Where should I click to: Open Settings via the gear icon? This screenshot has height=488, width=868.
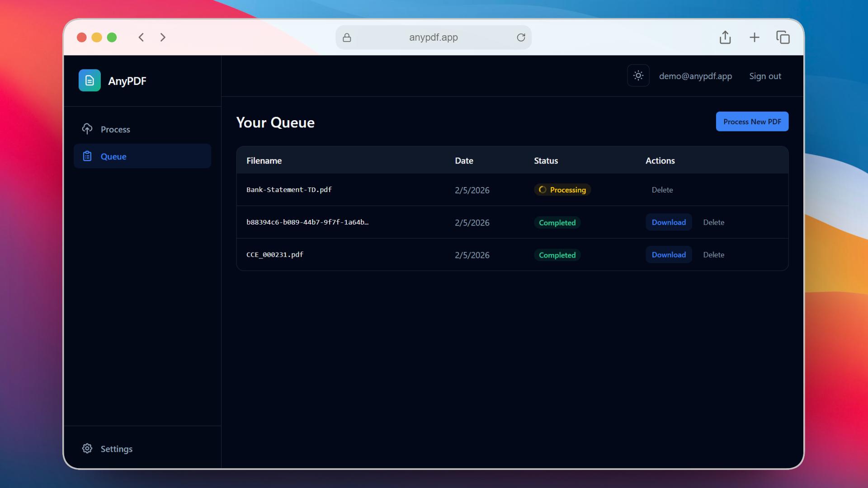point(87,448)
